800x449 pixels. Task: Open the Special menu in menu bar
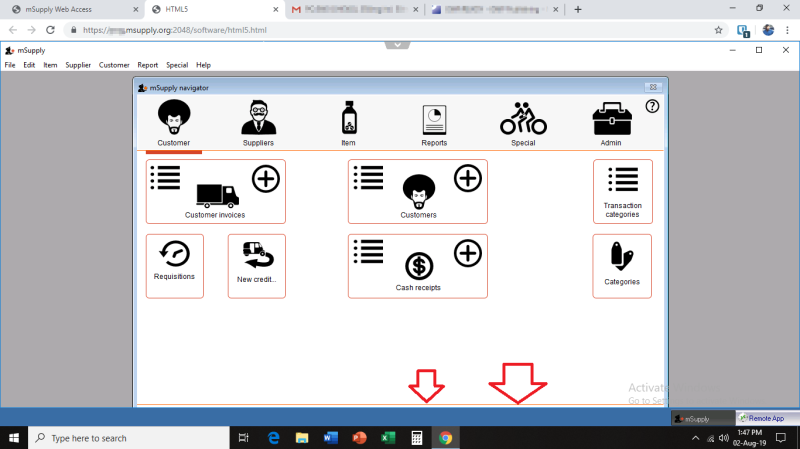(x=177, y=65)
